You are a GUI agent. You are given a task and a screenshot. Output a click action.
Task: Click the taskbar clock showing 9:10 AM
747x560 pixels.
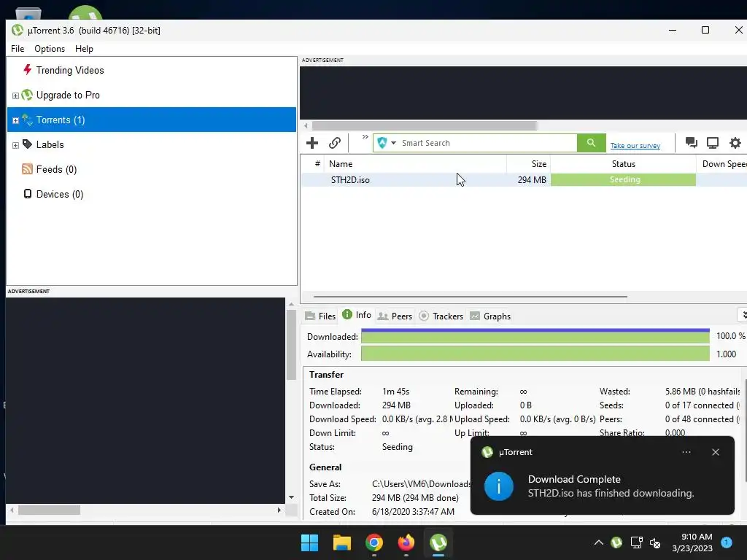coord(692,542)
